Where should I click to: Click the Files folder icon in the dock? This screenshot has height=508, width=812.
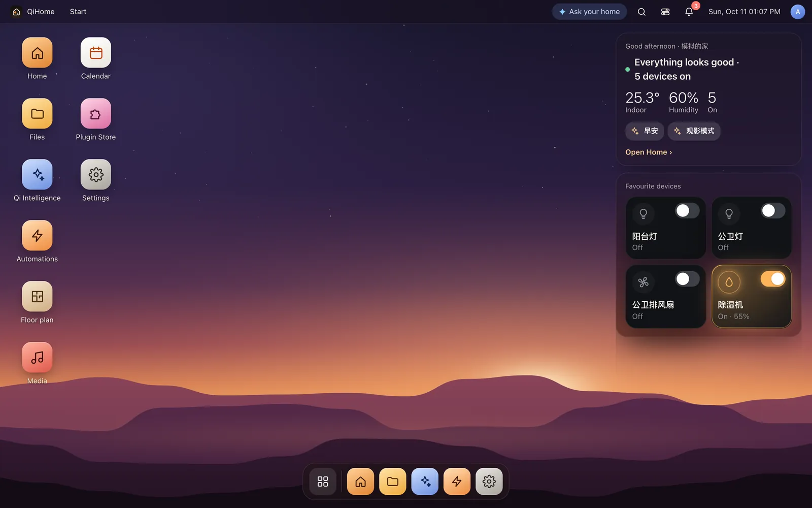point(393,482)
